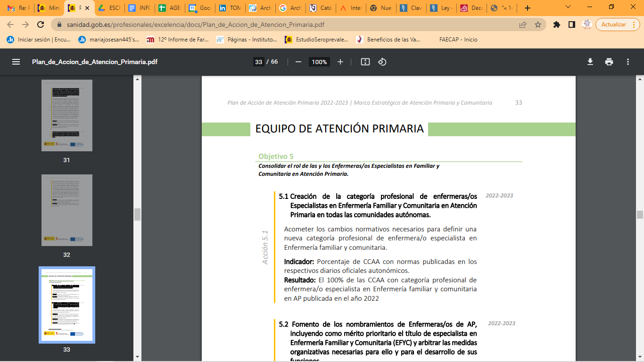
Task: Click the Actualizar update button
Action: [x=614, y=25]
